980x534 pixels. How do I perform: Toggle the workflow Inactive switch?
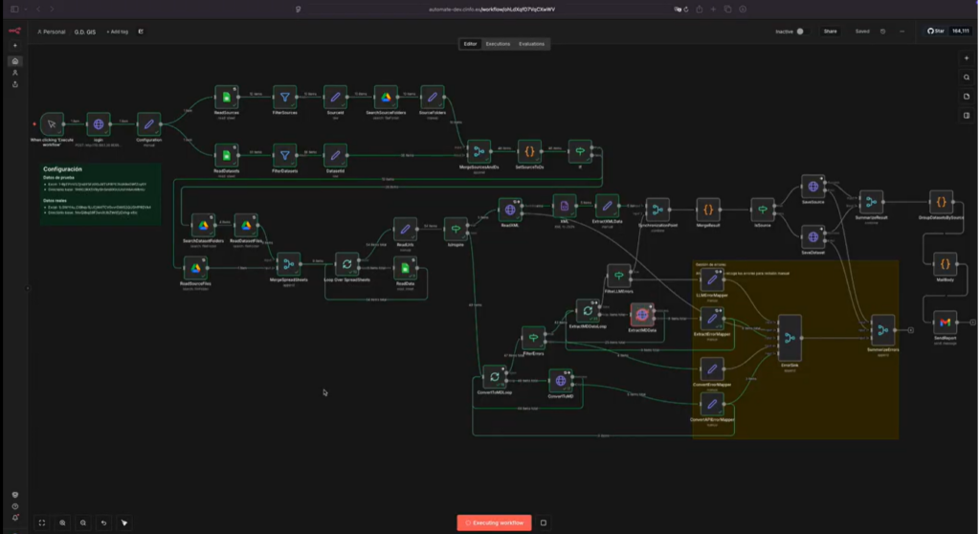click(x=801, y=32)
